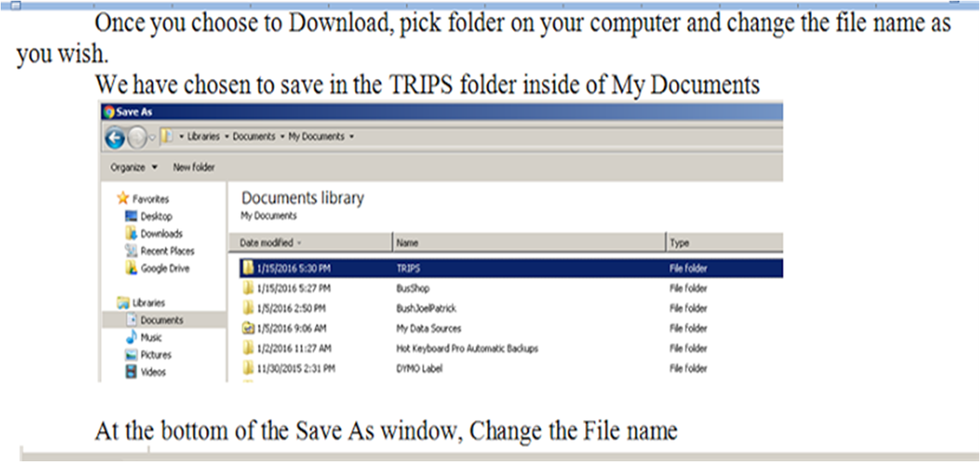Click the Forward arrow navigation button
980x462 pixels.
pos(138,137)
